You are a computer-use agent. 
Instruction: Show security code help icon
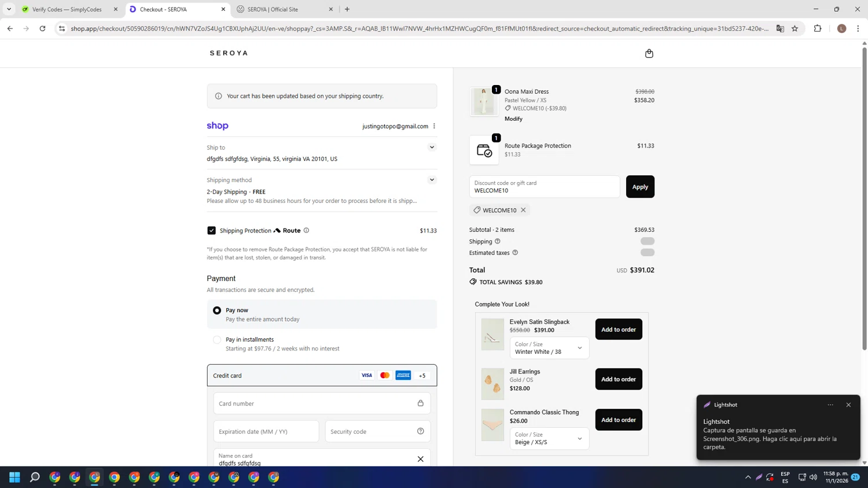(421, 431)
